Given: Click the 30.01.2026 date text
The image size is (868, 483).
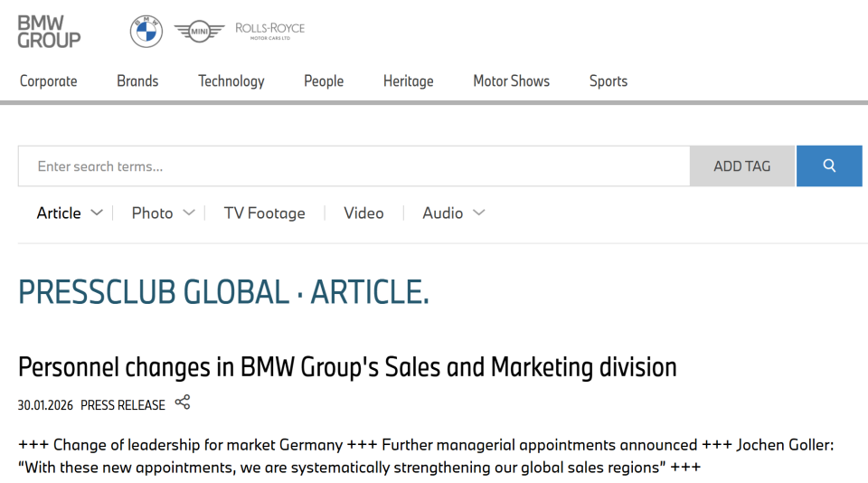Looking at the screenshot, I should click(x=45, y=405).
